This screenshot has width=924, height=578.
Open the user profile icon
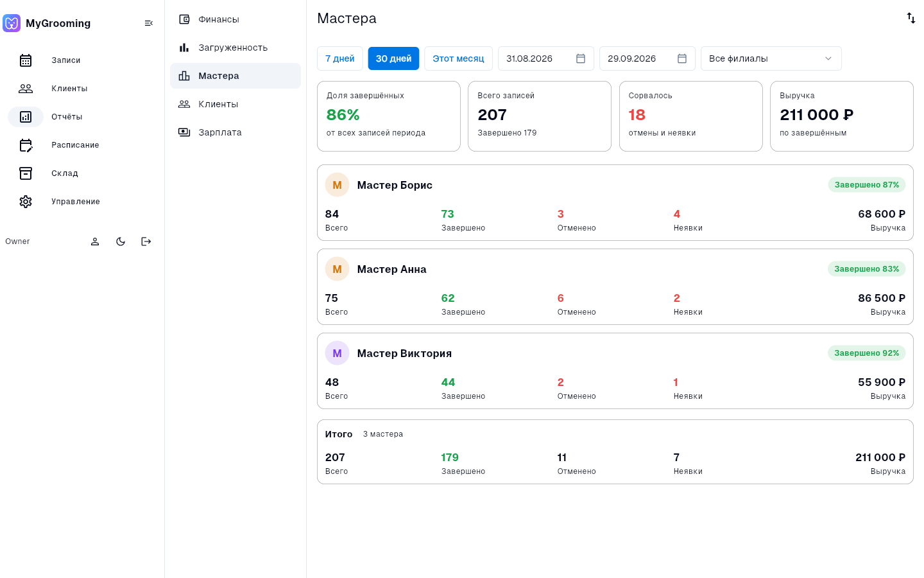95,241
